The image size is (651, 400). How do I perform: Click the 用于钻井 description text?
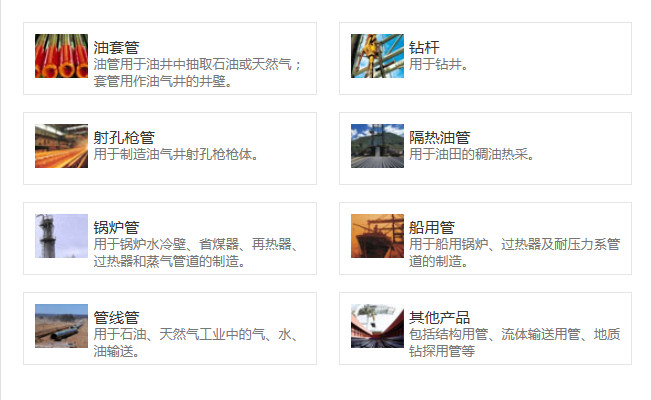point(438,65)
